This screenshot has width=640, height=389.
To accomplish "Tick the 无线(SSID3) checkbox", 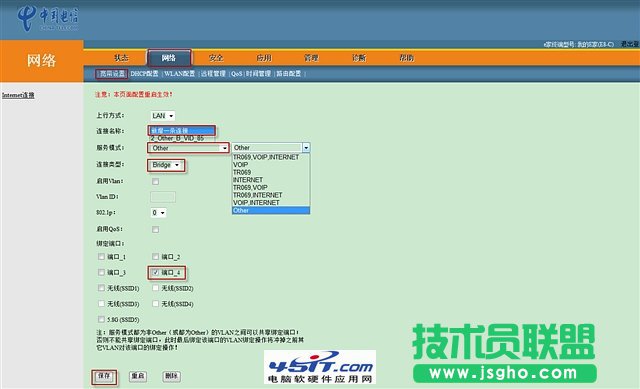I will pos(101,303).
